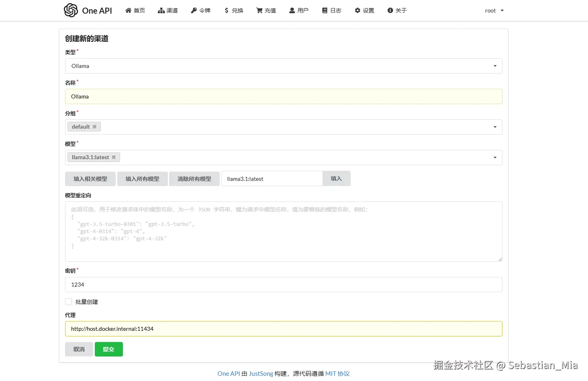Submit the form with 提交 button
Screen dimensions: 588x381
(108, 349)
